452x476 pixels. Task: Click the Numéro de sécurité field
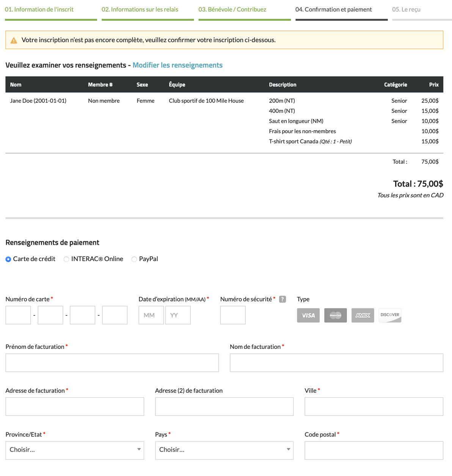click(233, 315)
